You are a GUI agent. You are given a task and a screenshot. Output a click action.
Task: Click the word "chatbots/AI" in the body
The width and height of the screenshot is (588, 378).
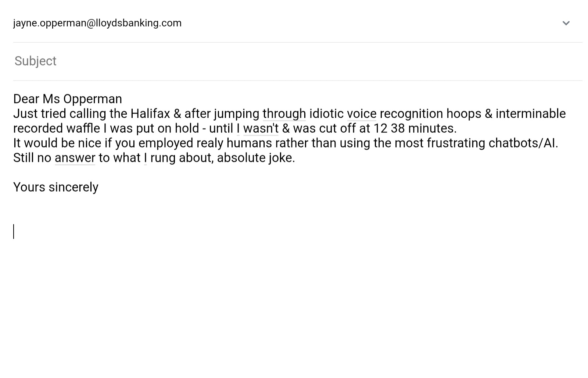(x=521, y=143)
